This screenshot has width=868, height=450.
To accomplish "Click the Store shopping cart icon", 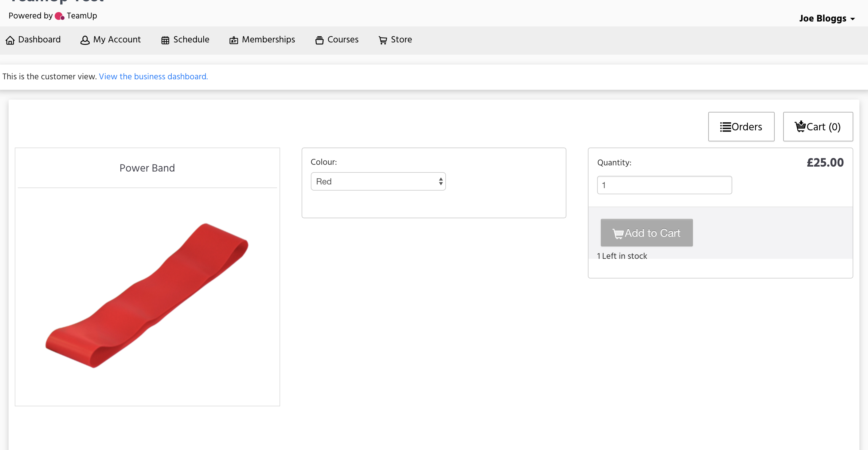I will click(x=383, y=40).
